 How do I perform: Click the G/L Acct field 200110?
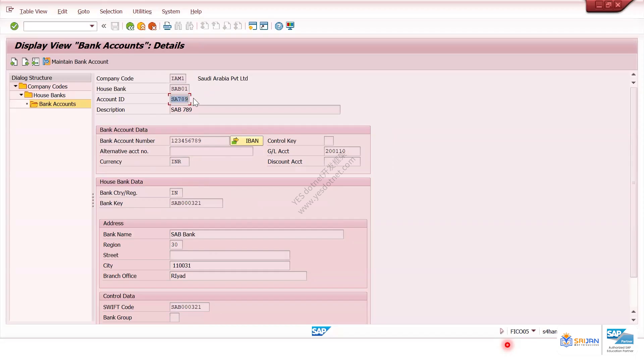point(342,151)
